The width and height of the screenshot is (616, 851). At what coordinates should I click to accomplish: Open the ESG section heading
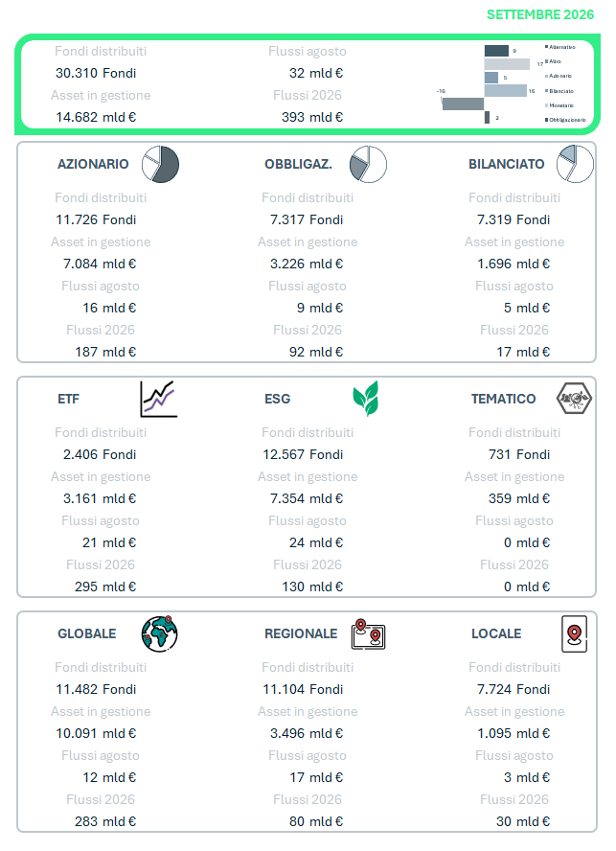click(x=277, y=399)
